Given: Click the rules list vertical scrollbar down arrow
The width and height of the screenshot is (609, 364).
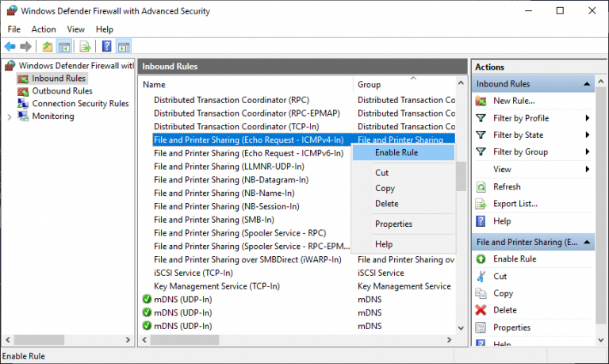Looking at the screenshot, I should pos(461,328).
